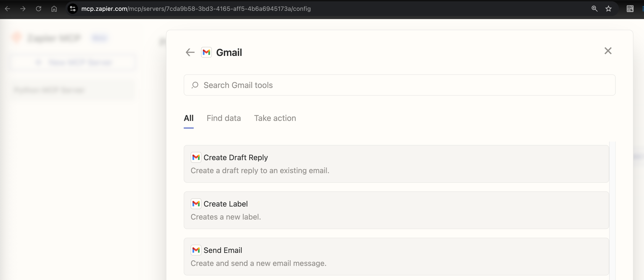Select the Send Email tool
This screenshot has height=280, width=644.
pyautogui.click(x=396, y=256)
